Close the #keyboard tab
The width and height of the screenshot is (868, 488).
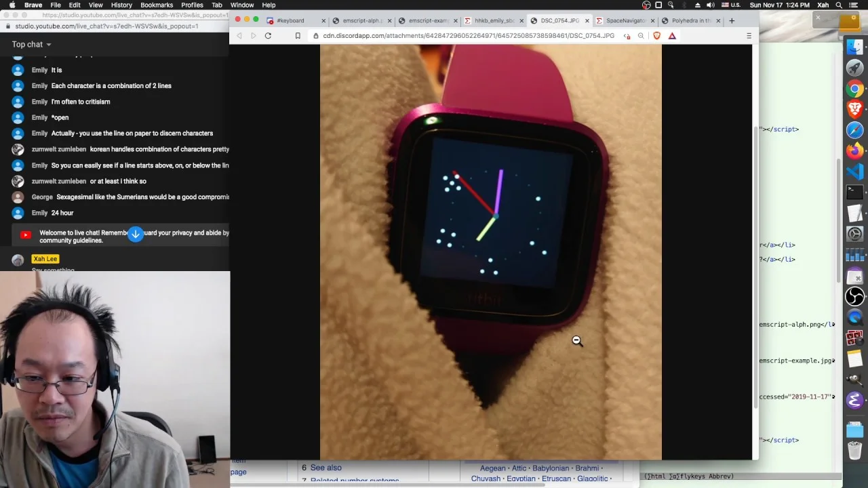point(323,20)
